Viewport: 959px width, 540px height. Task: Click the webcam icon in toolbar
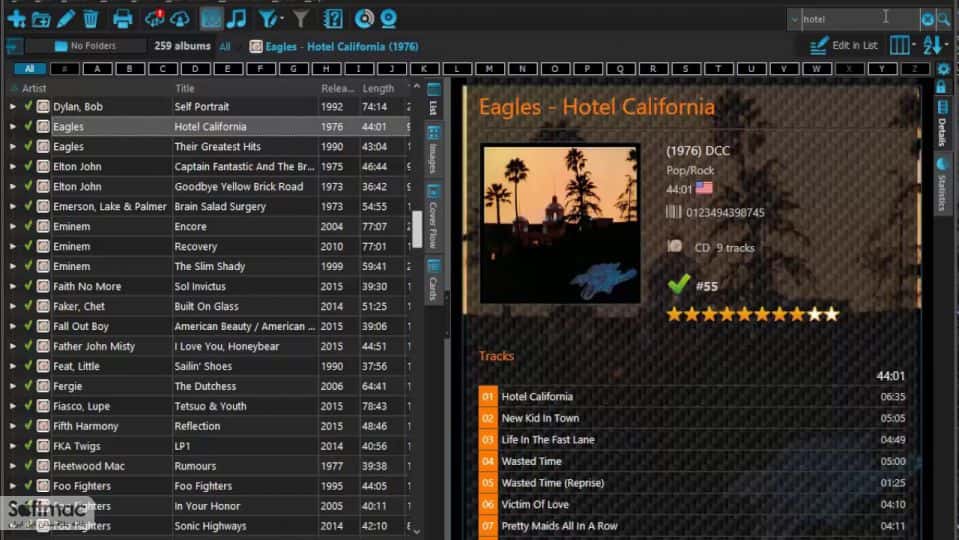[x=388, y=19]
